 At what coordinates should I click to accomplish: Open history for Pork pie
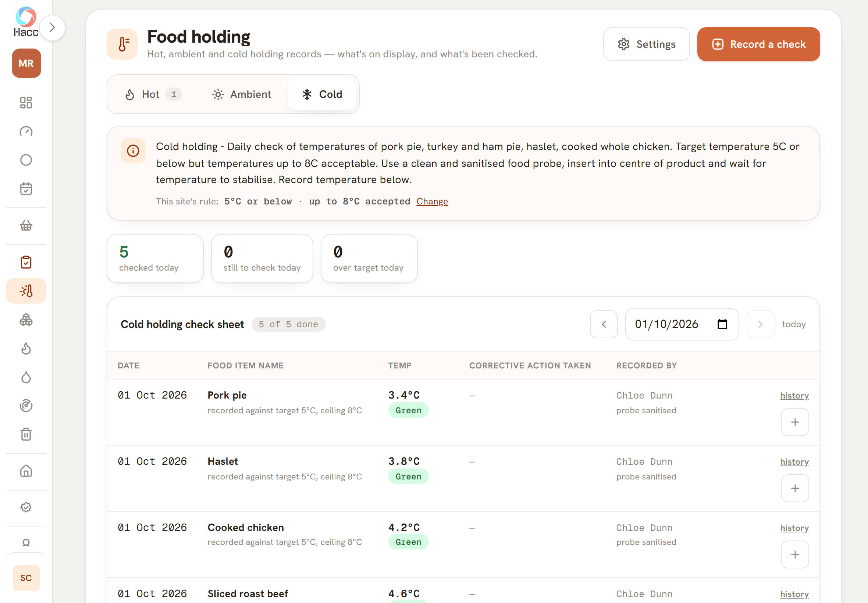pos(794,396)
